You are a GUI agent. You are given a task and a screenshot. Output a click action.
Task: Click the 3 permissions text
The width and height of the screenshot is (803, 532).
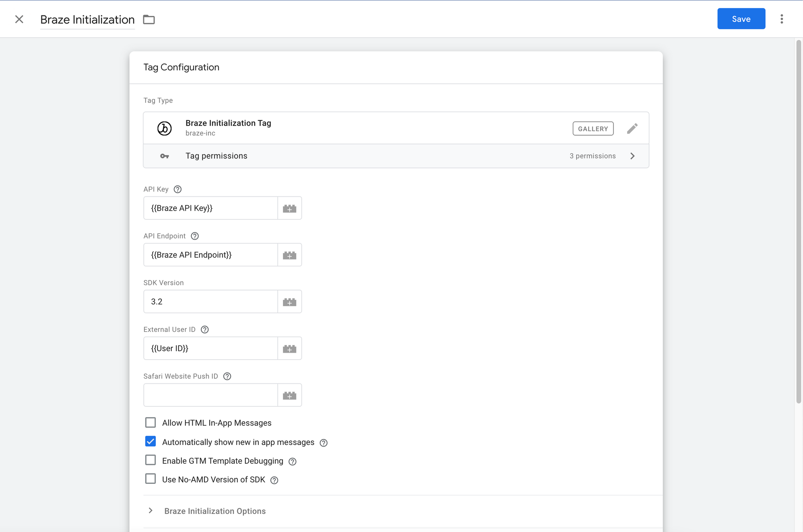click(593, 156)
